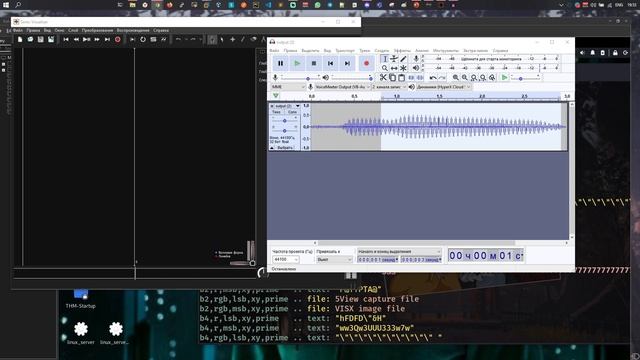Stop playback in Audacity

click(313, 63)
